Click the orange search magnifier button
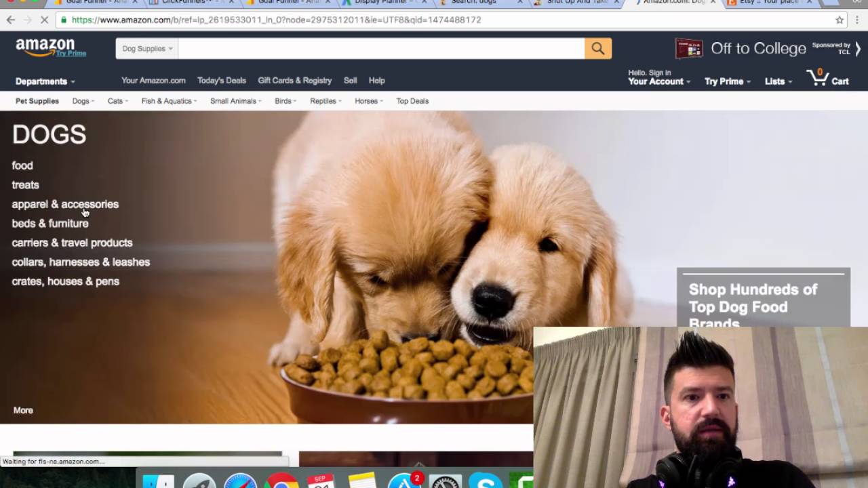Image resolution: width=868 pixels, height=488 pixels. (597, 48)
